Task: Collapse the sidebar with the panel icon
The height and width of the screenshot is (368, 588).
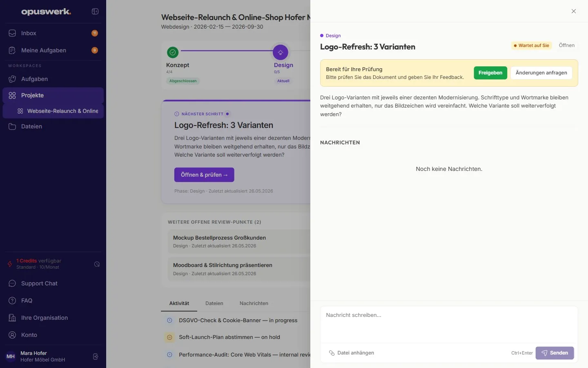Action: pyautogui.click(x=95, y=11)
